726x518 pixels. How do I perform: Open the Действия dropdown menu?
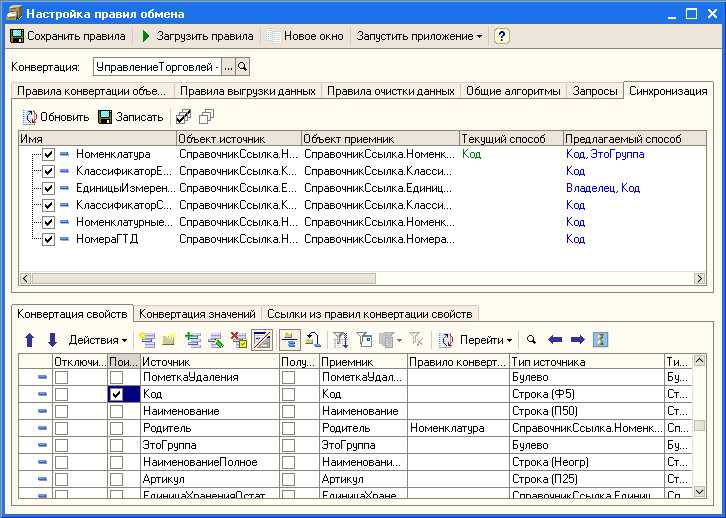[x=98, y=340]
